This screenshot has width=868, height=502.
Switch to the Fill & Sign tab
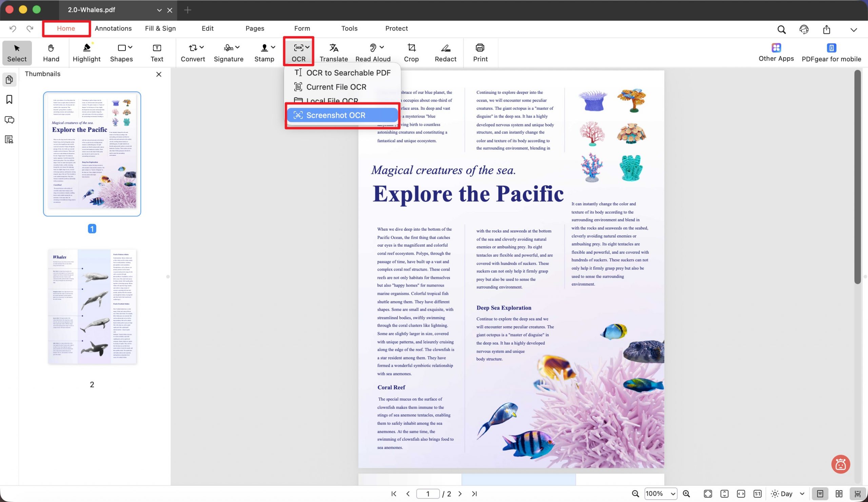(160, 28)
